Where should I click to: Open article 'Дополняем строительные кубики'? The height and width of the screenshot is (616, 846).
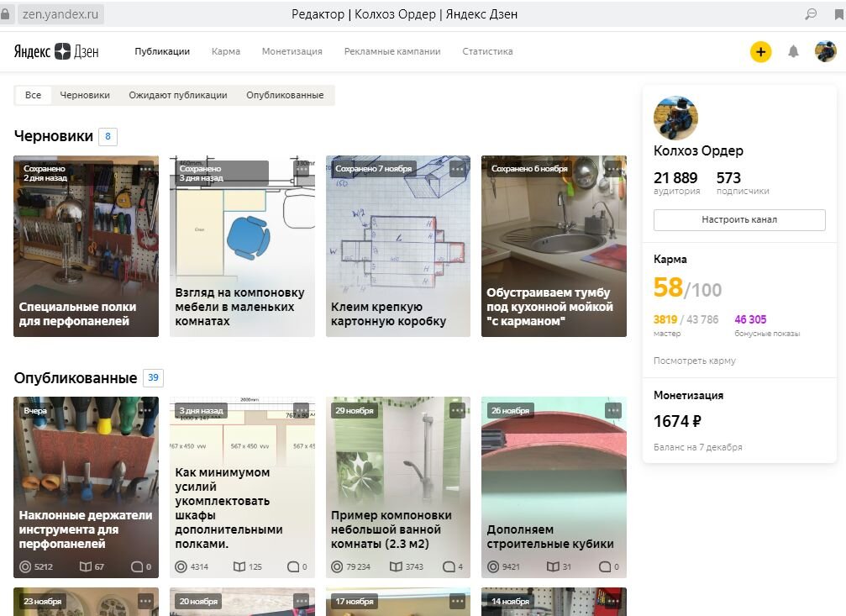[x=554, y=487]
